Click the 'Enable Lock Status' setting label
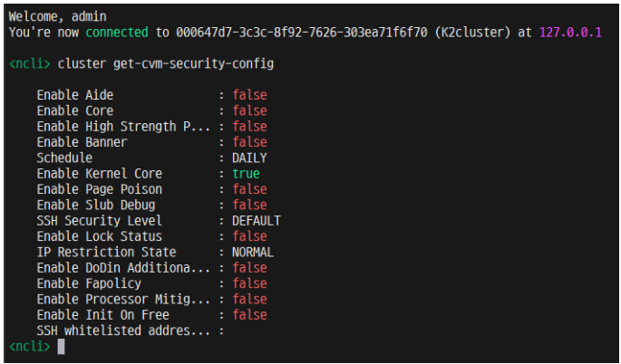Image resolution: width=621 pixels, height=364 pixels. pos(100,236)
